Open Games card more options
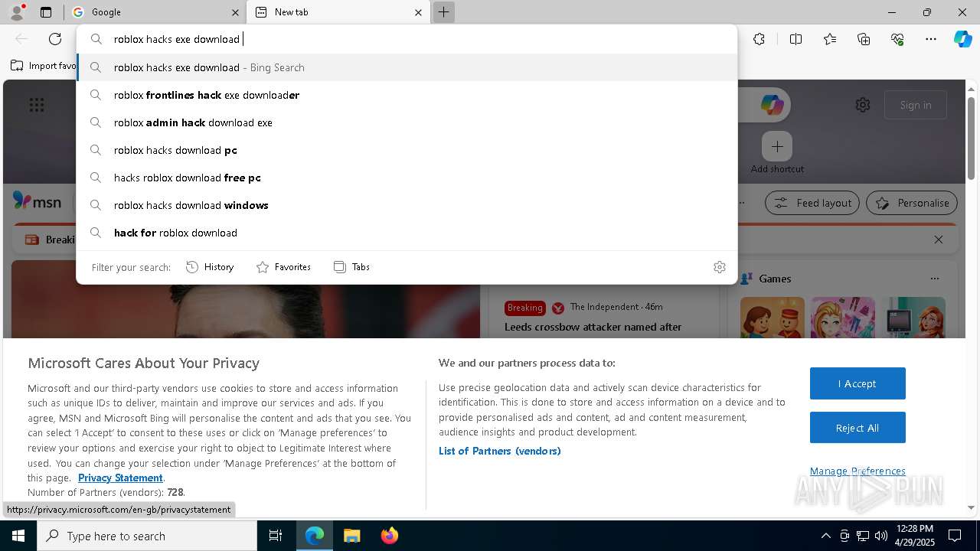This screenshot has height=551, width=980. 934,279
